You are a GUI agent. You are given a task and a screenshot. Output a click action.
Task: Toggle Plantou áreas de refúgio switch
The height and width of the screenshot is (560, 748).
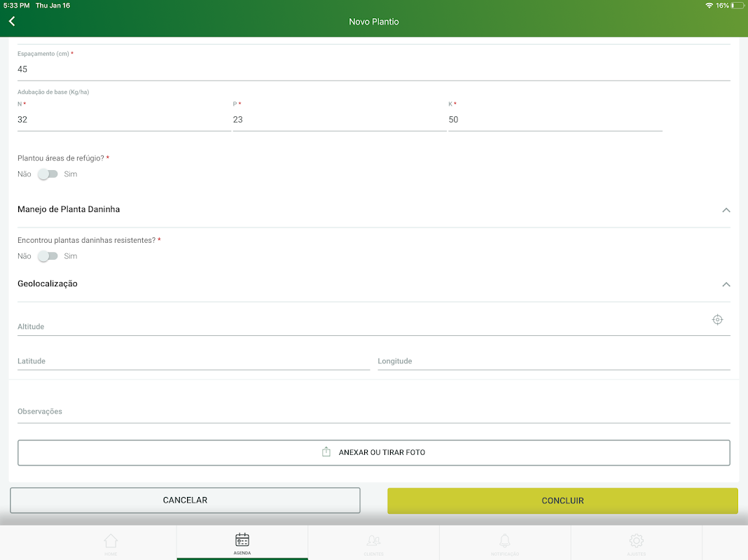48,174
